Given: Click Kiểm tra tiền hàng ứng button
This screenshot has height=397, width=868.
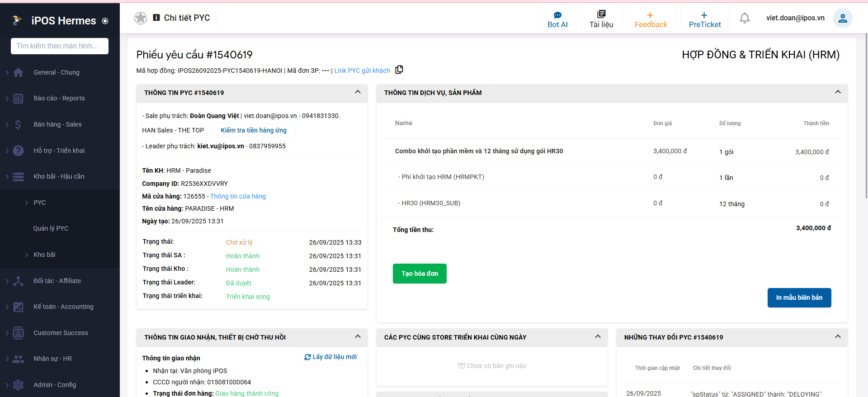Looking at the screenshot, I should [x=254, y=130].
